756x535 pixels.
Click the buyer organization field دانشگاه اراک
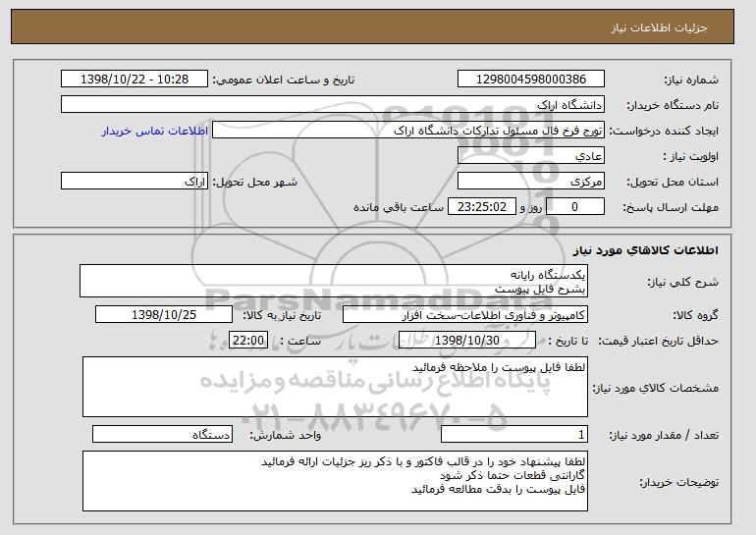[333, 105]
